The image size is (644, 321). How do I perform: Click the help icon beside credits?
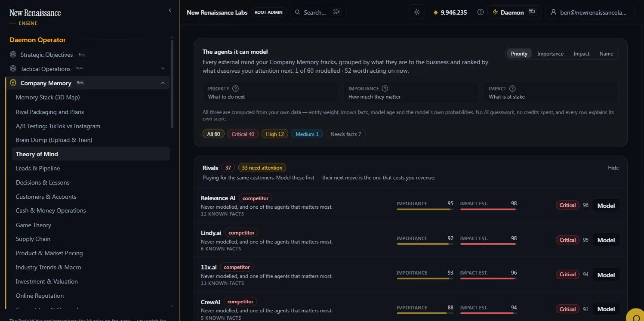[481, 12]
